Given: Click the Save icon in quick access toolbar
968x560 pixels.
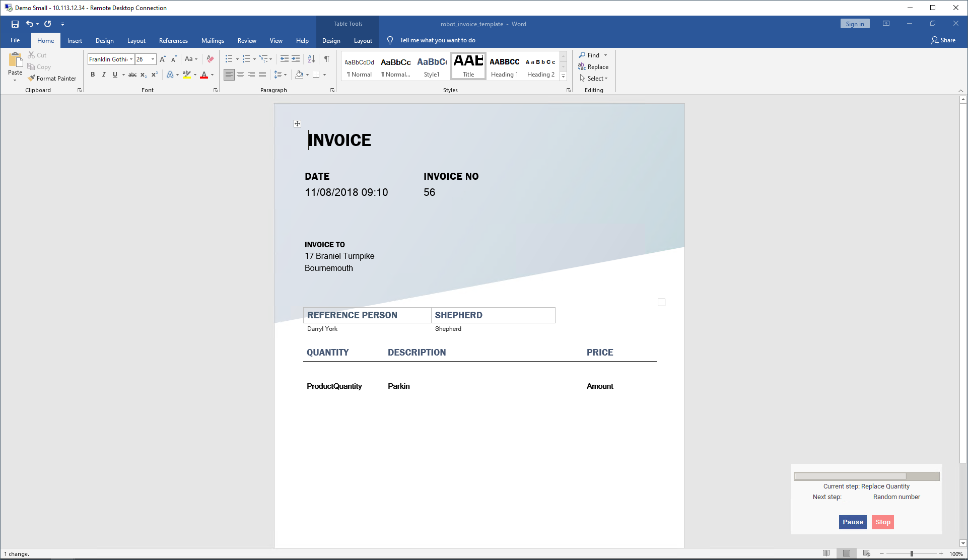Looking at the screenshot, I should point(15,24).
